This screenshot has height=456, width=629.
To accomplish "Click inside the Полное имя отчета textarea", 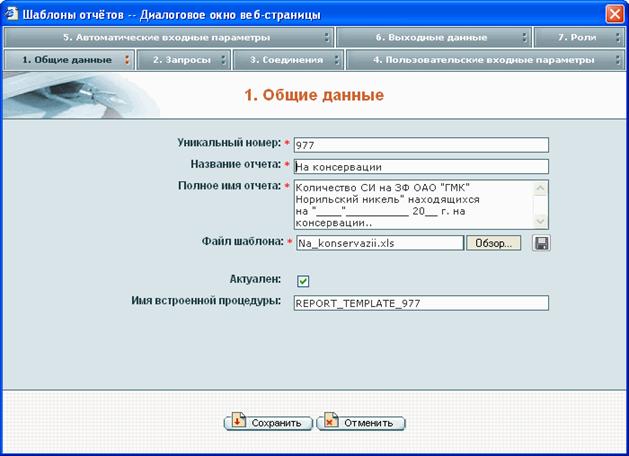I will pyautogui.click(x=414, y=205).
